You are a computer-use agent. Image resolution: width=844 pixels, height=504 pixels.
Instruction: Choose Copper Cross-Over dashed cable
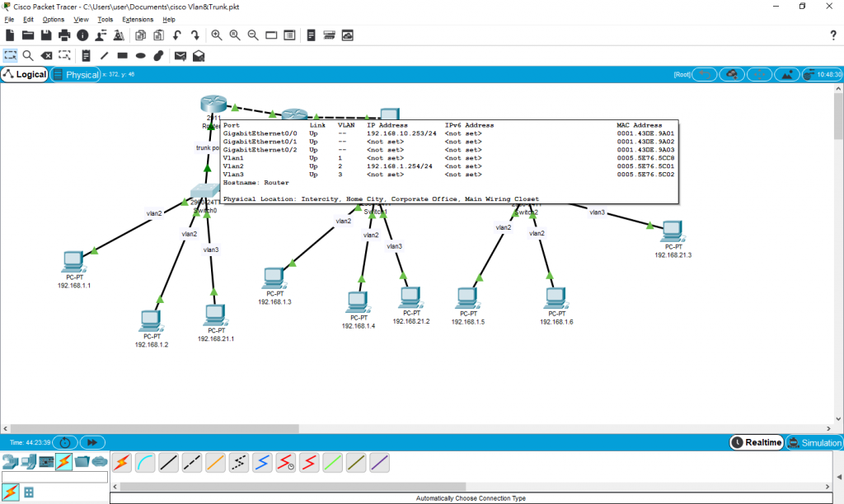click(192, 463)
